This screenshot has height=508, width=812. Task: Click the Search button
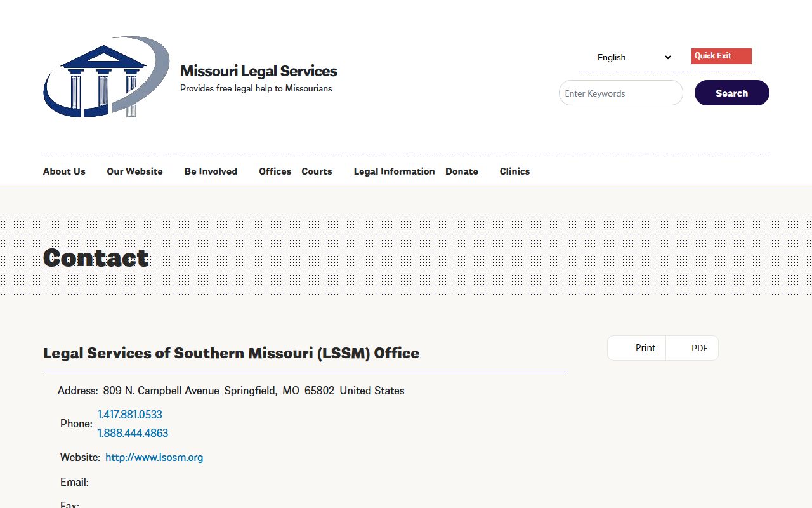click(x=731, y=93)
